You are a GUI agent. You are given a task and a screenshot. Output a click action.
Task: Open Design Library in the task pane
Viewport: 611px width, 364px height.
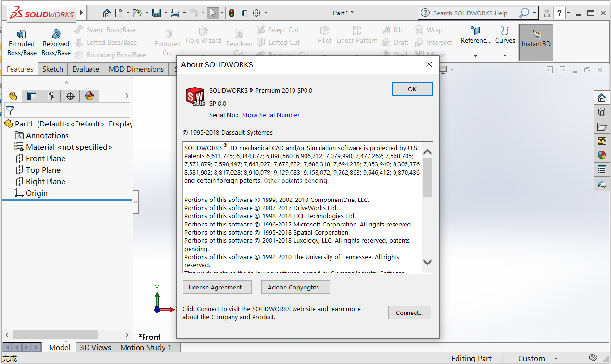[602, 113]
